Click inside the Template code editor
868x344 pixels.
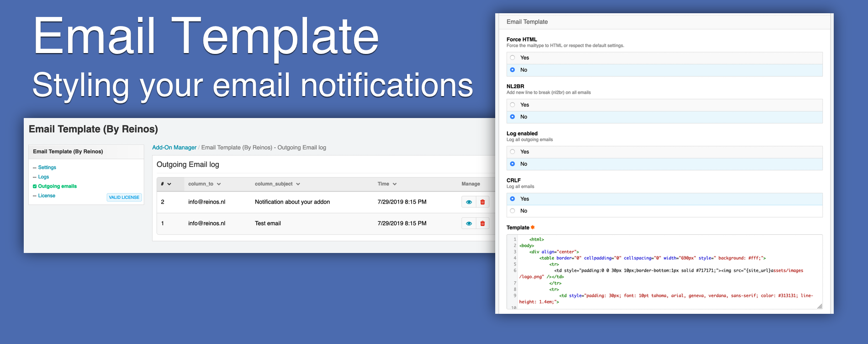665,272
